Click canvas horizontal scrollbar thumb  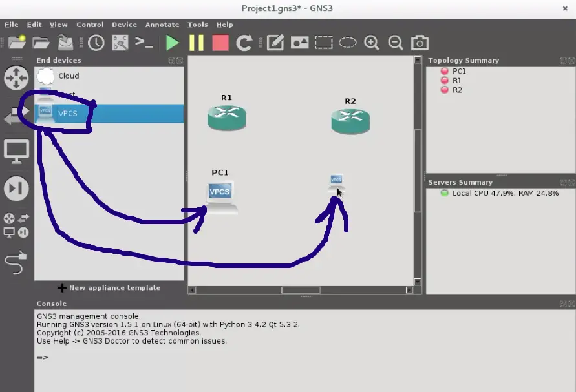(301, 291)
